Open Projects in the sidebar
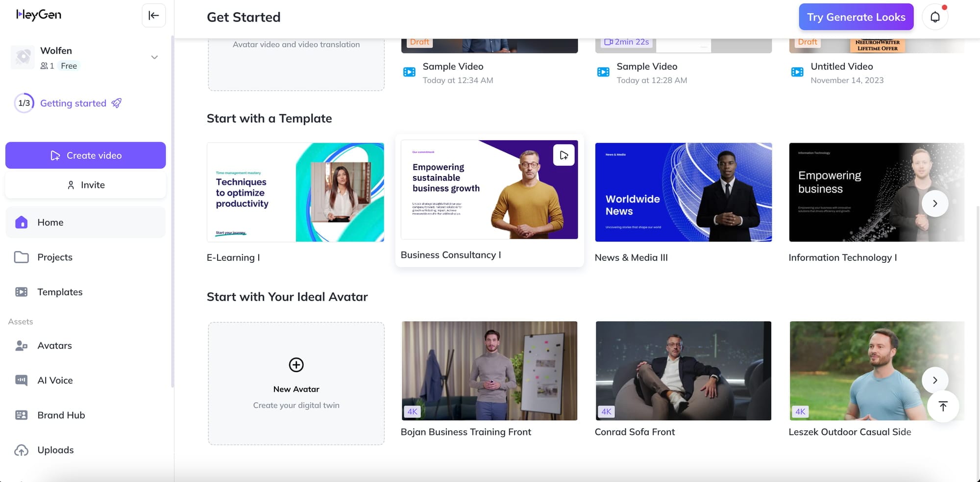The height and width of the screenshot is (482, 980). (x=86, y=257)
